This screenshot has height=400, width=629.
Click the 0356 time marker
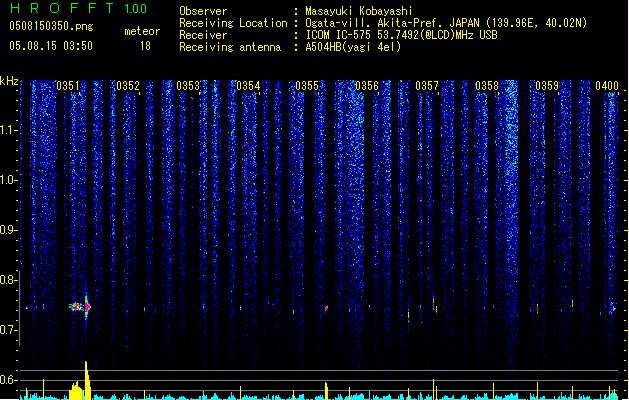(x=367, y=86)
